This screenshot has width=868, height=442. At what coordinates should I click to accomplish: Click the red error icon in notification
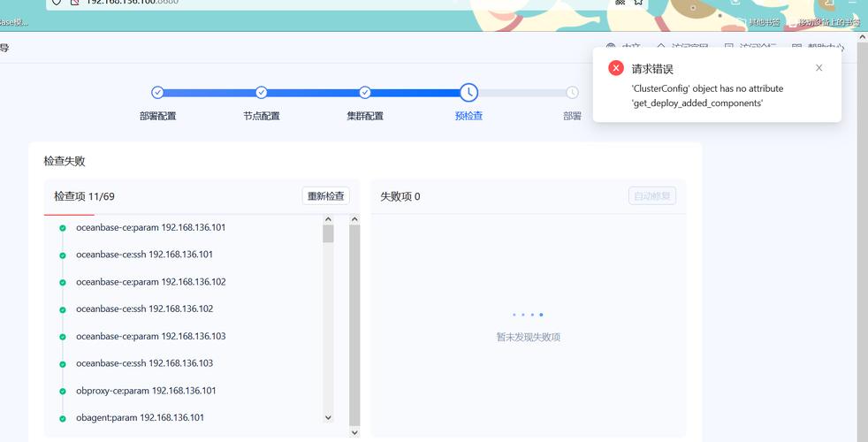[x=616, y=68]
